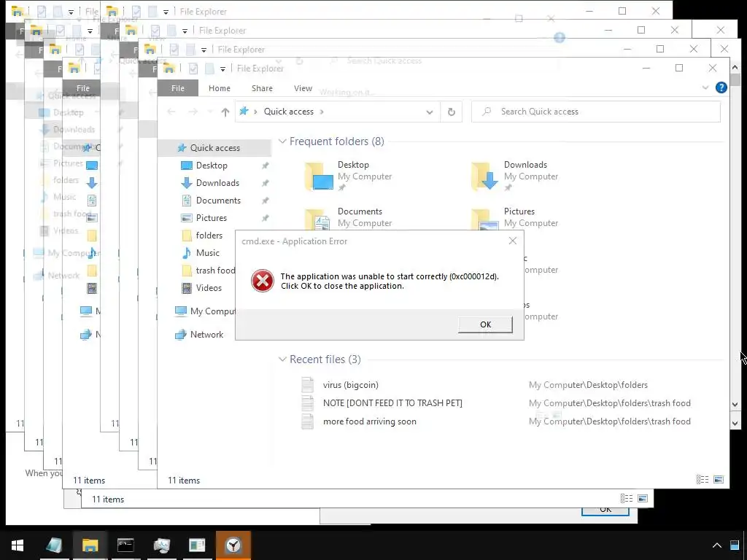Open the Pictures frequent folder icon
This screenshot has height=560, width=747.
[485, 219]
